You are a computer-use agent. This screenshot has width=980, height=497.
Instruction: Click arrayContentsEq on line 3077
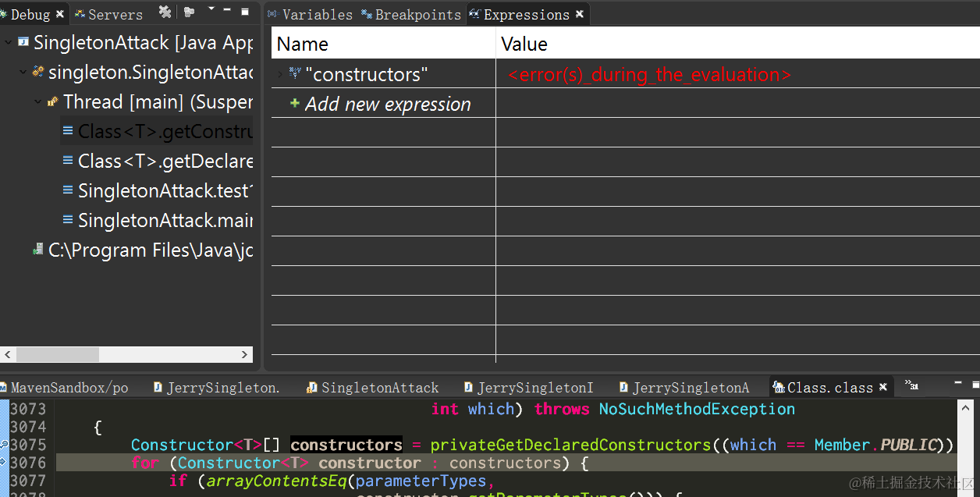click(276, 481)
